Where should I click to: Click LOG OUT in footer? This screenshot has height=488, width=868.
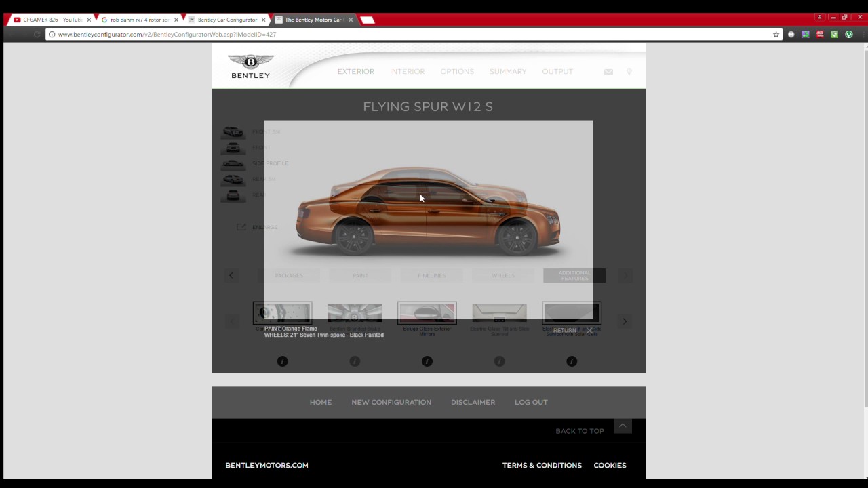click(x=531, y=402)
